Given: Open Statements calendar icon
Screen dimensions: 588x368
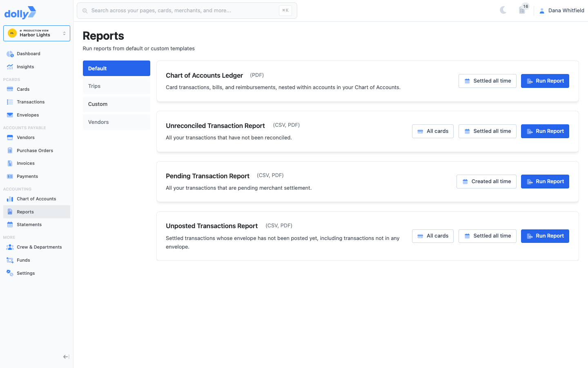Looking at the screenshot, I should pyautogui.click(x=10, y=224).
